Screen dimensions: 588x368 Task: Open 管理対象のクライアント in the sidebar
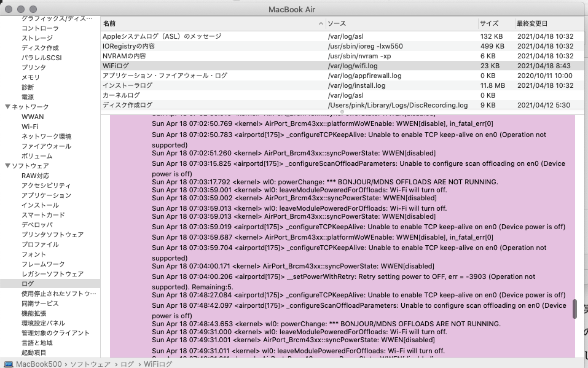55,333
